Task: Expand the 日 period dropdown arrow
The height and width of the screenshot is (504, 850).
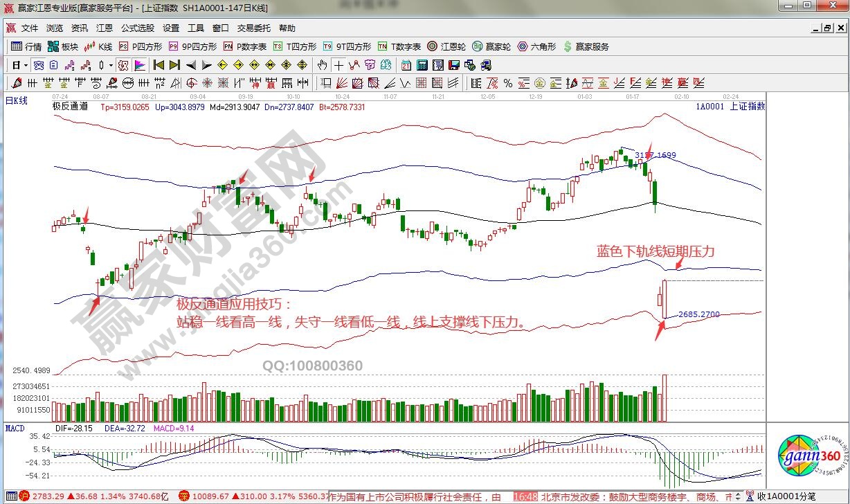Action: [x=26, y=65]
